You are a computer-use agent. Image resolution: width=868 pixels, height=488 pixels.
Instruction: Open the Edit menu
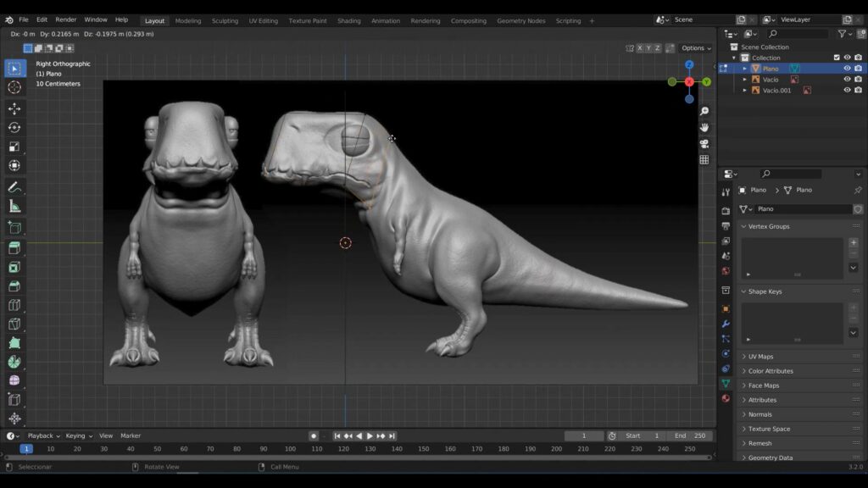[42, 19]
